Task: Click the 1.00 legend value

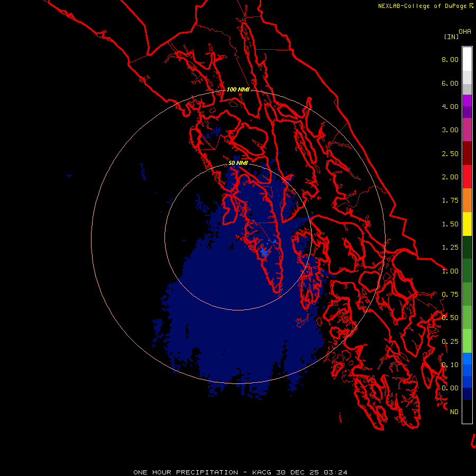Action: click(450, 271)
